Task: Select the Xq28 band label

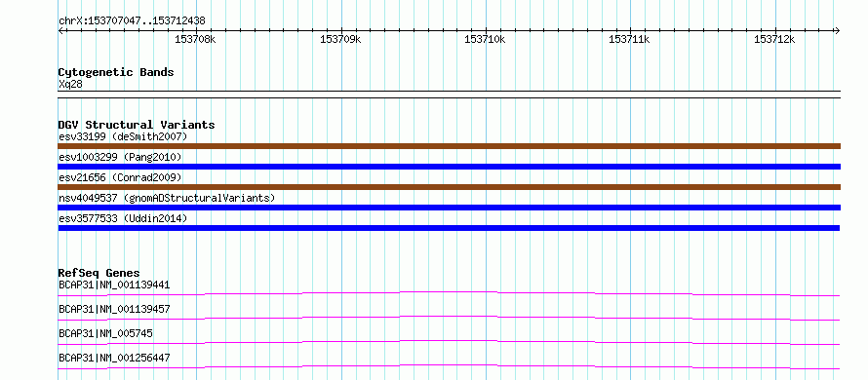Action: 70,85
